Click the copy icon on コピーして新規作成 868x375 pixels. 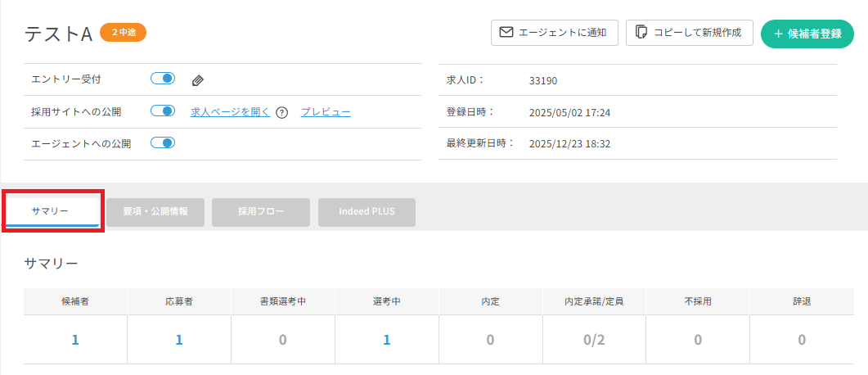641,33
